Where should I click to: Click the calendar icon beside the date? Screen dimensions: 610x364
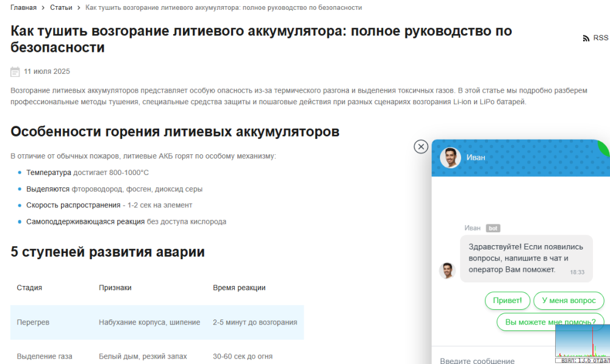[15, 72]
